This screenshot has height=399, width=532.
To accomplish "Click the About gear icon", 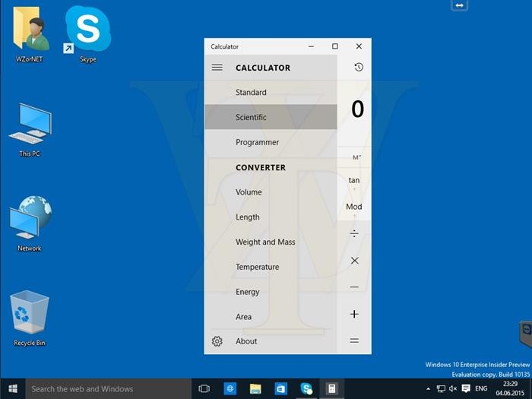I will click(217, 341).
